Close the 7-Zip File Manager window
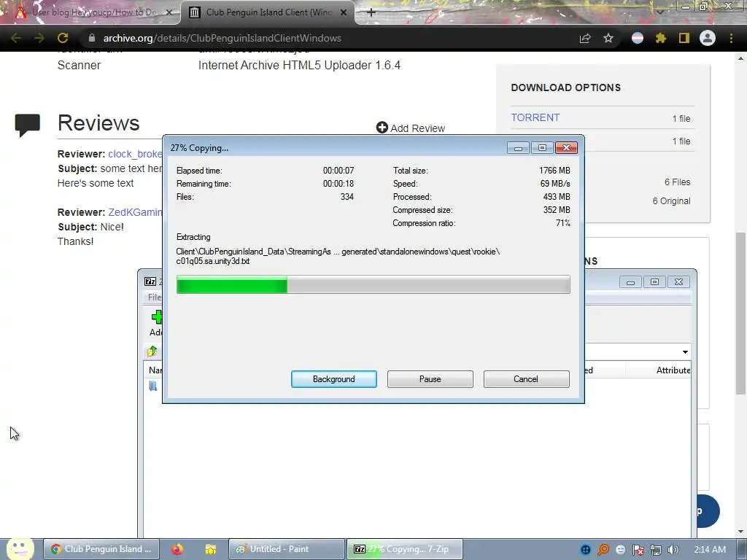 tap(678, 282)
